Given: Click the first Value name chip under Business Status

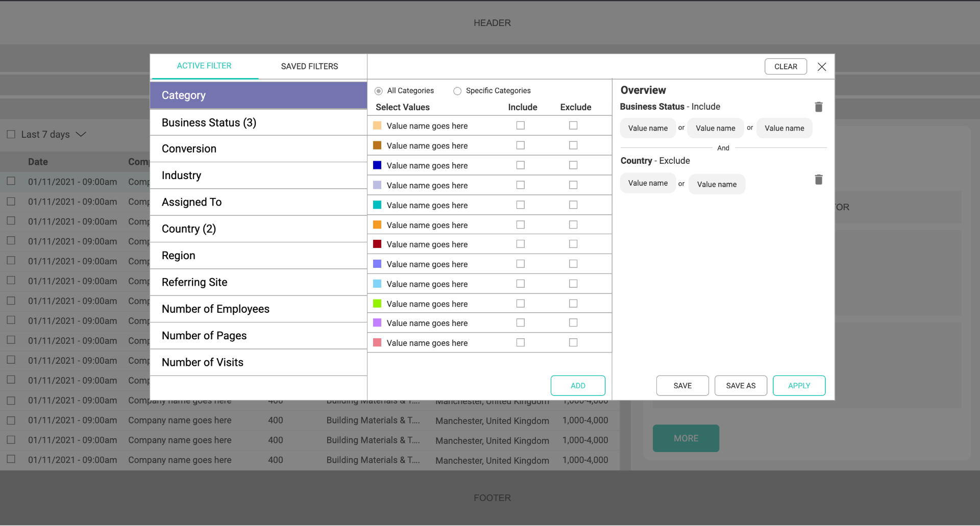Looking at the screenshot, I should click(x=648, y=128).
